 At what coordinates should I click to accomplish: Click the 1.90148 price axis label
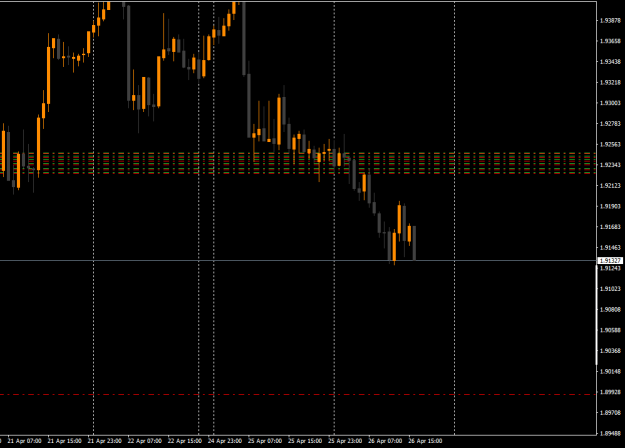[x=610, y=372]
